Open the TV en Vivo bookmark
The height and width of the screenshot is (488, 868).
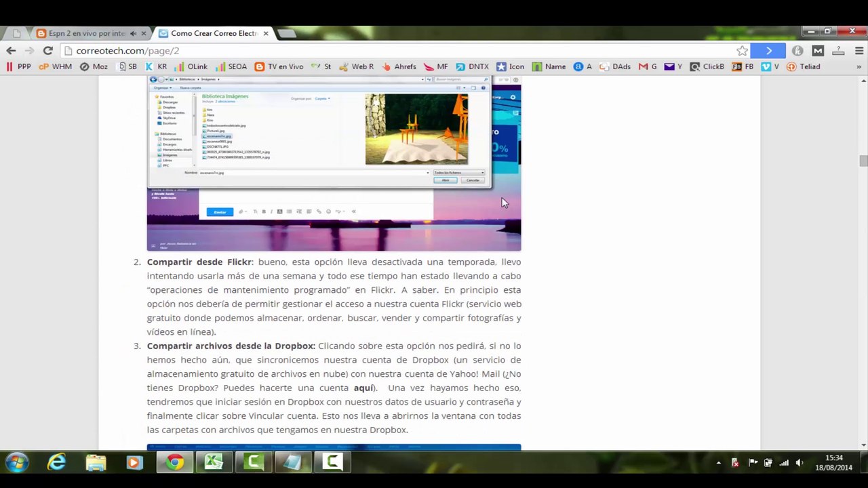pos(279,66)
